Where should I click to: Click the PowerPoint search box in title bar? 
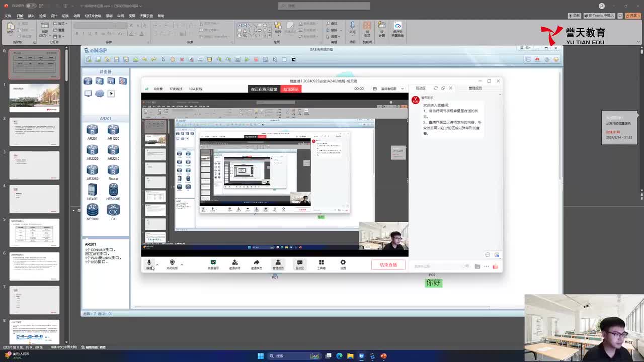point(324,6)
